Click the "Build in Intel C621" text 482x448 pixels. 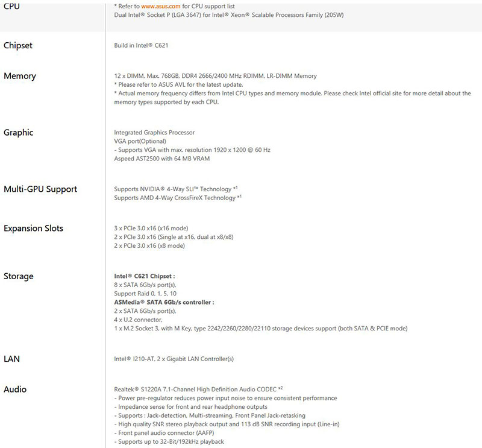pyautogui.click(x=145, y=45)
